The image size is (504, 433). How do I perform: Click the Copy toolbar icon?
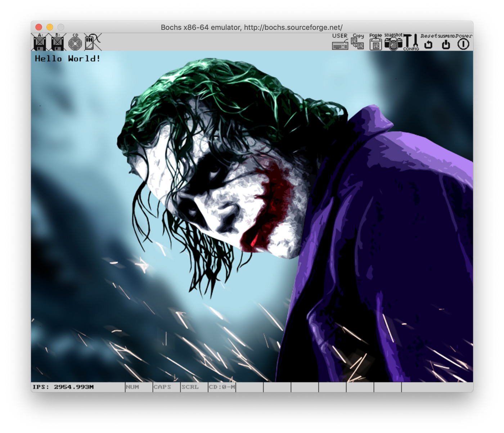358,42
